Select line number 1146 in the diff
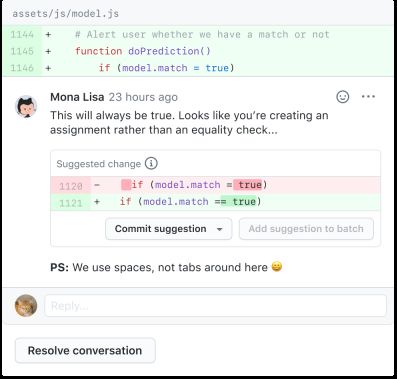The width and height of the screenshot is (397, 379). (x=22, y=68)
